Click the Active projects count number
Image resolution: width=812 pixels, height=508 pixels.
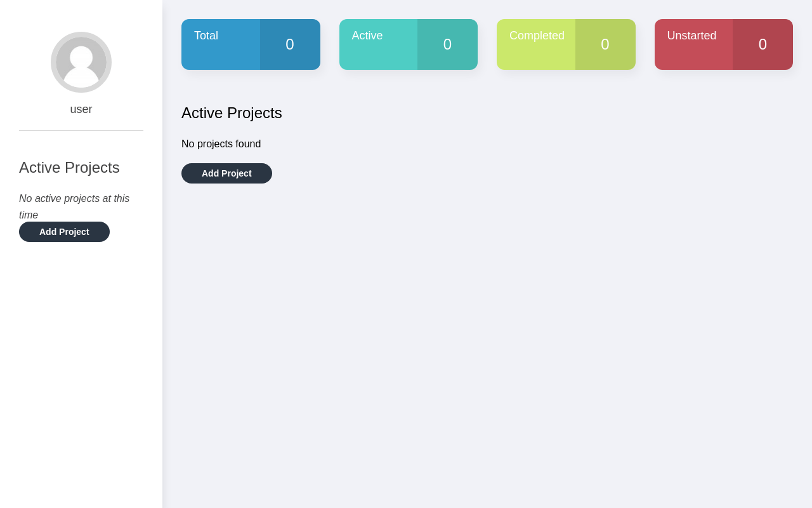pos(447,44)
